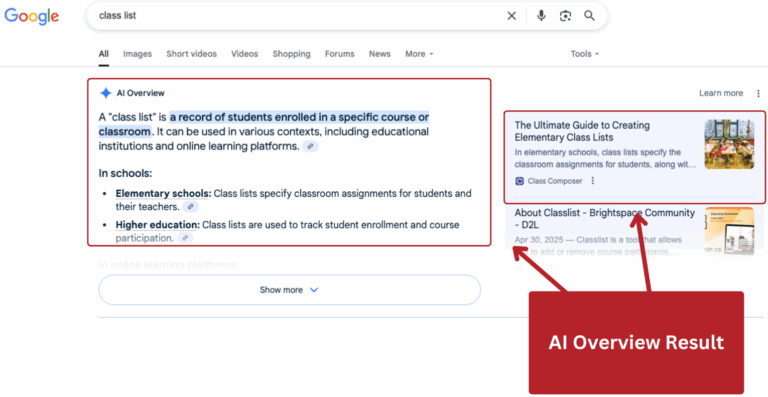Expand the AI Overview with Show more
The height and width of the screenshot is (397, 768).
[x=289, y=290]
